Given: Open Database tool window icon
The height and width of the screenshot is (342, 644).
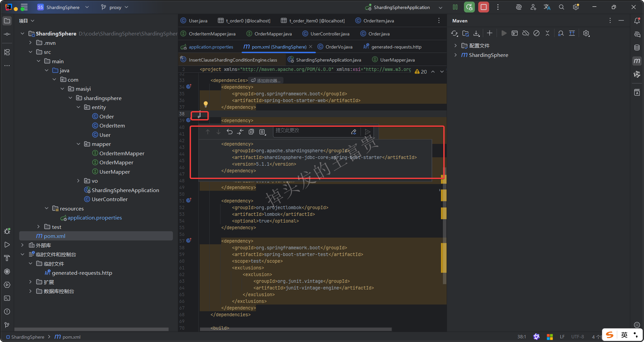Looking at the screenshot, I should pos(637,48).
